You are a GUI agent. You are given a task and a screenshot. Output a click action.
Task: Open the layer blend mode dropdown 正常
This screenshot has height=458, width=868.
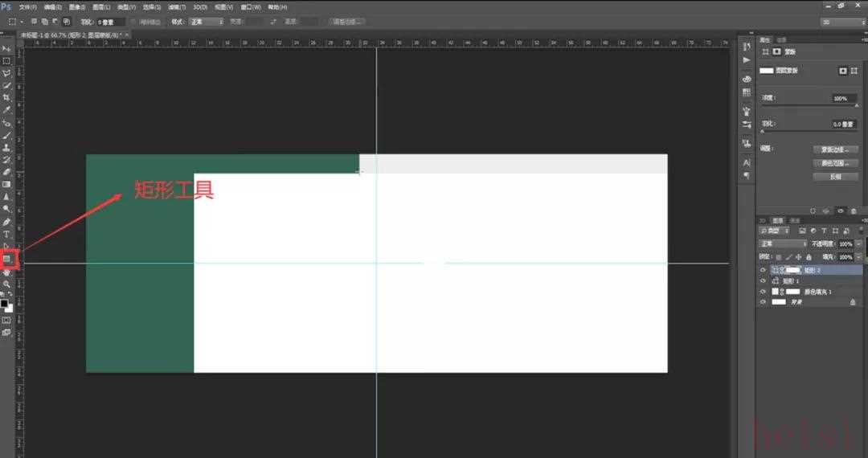coord(784,243)
